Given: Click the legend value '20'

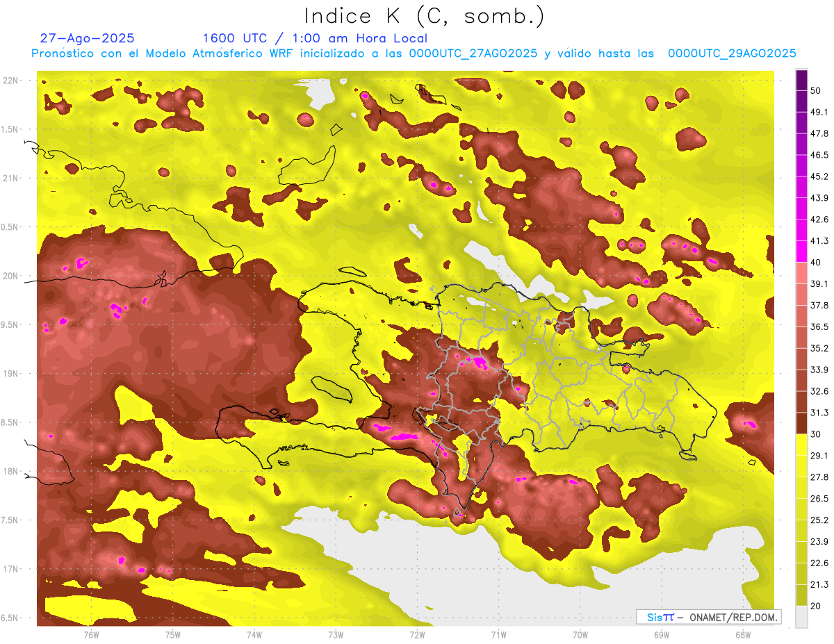Looking at the screenshot, I should [817, 606].
